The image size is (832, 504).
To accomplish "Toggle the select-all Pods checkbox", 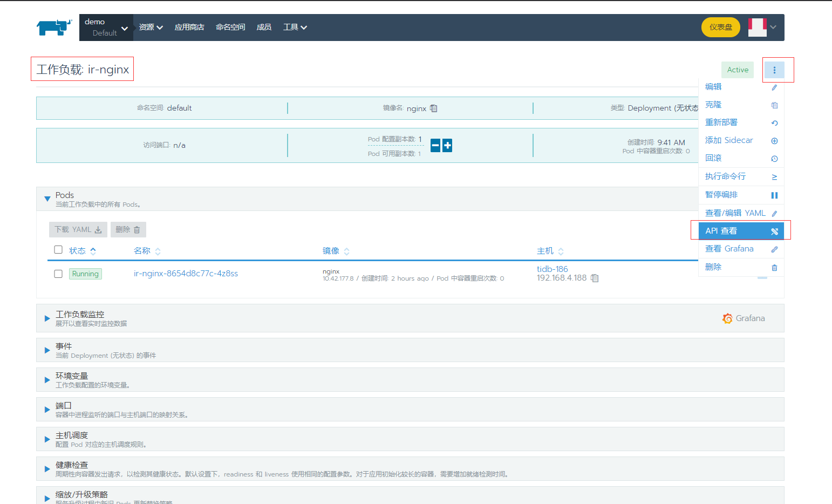I will (58, 249).
